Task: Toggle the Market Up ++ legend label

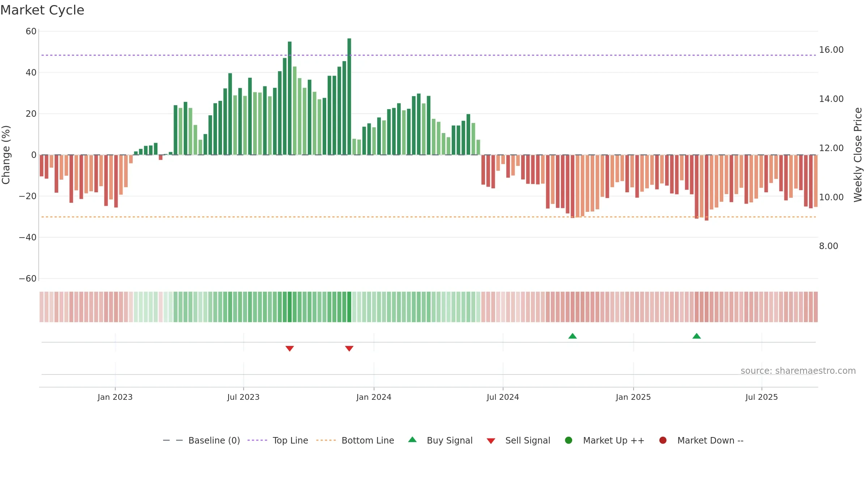Action: (x=614, y=440)
